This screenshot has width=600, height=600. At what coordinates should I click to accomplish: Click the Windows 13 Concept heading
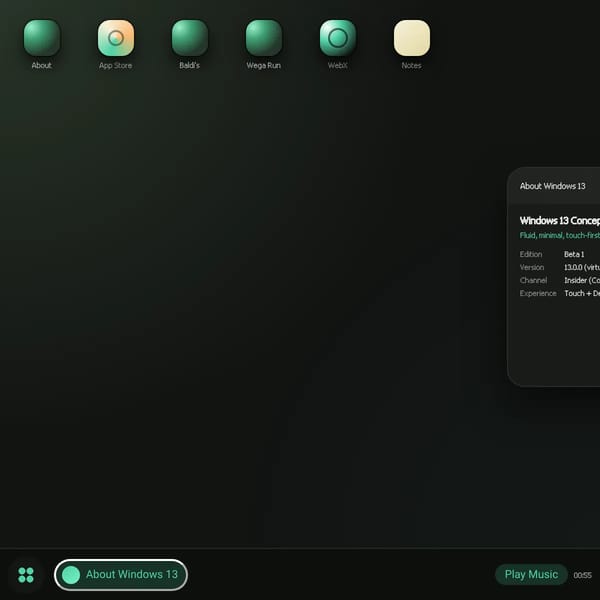click(559, 221)
